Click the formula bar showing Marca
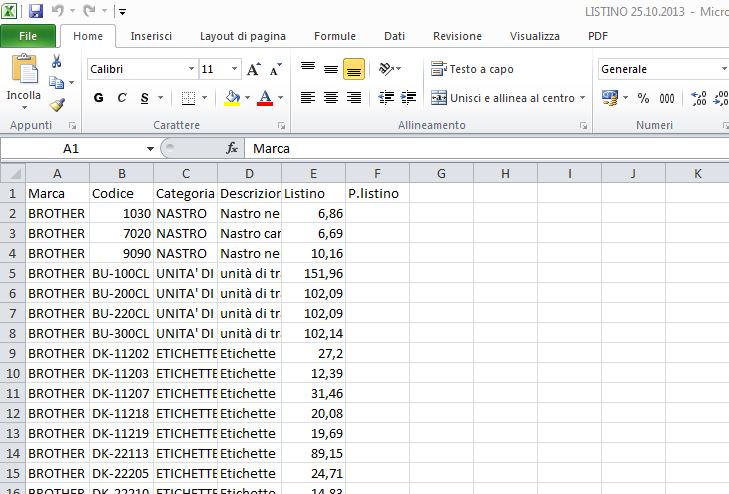This screenshot has height=494, width=729. (x=486, y=149)
